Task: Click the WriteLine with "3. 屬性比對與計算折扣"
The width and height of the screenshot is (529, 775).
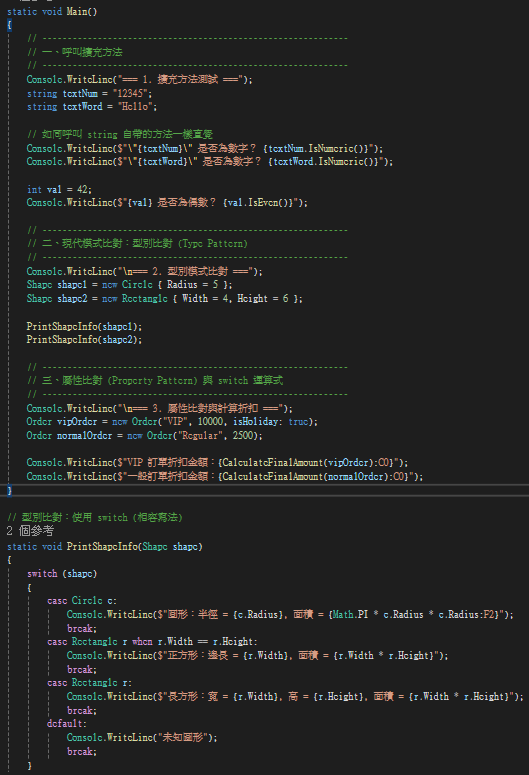Action: (x=160, y=409)
